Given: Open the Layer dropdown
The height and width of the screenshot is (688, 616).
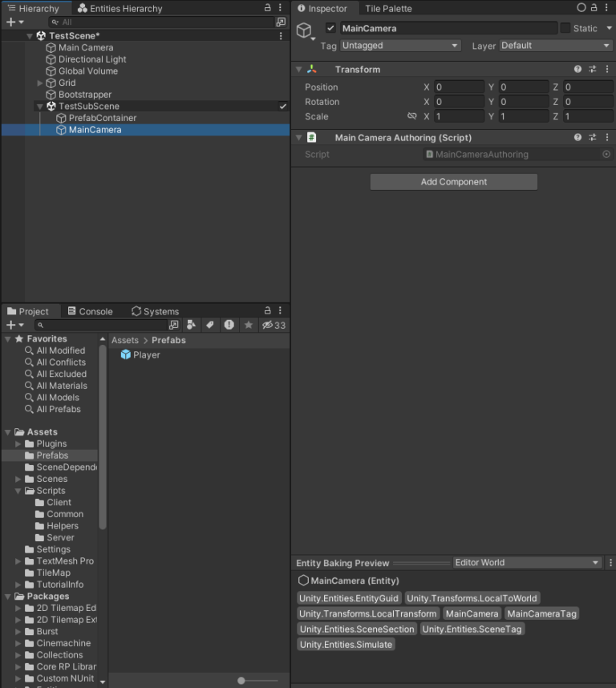Looking at the screenshot, I should click(x=556, y=46).
